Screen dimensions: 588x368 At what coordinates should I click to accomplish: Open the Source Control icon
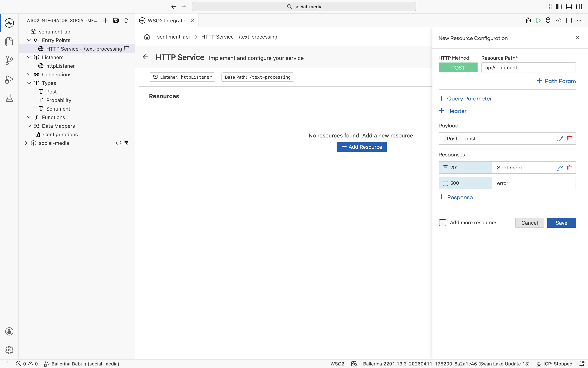tap(9, 60)
